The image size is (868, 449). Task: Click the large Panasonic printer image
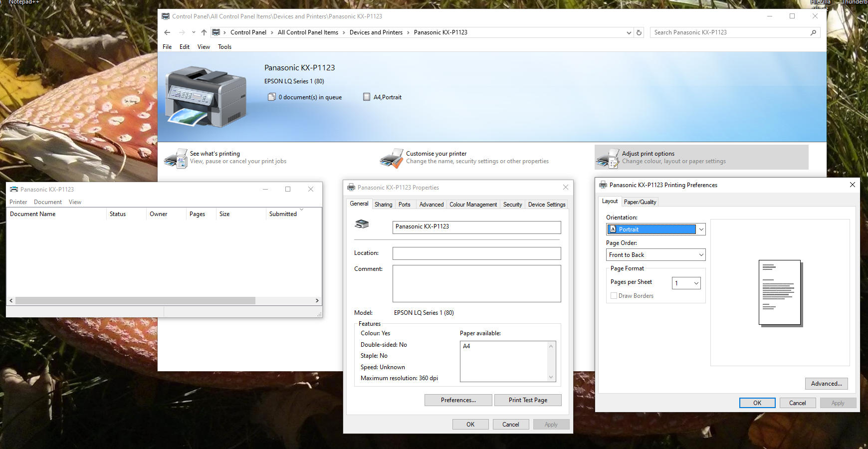206,97
